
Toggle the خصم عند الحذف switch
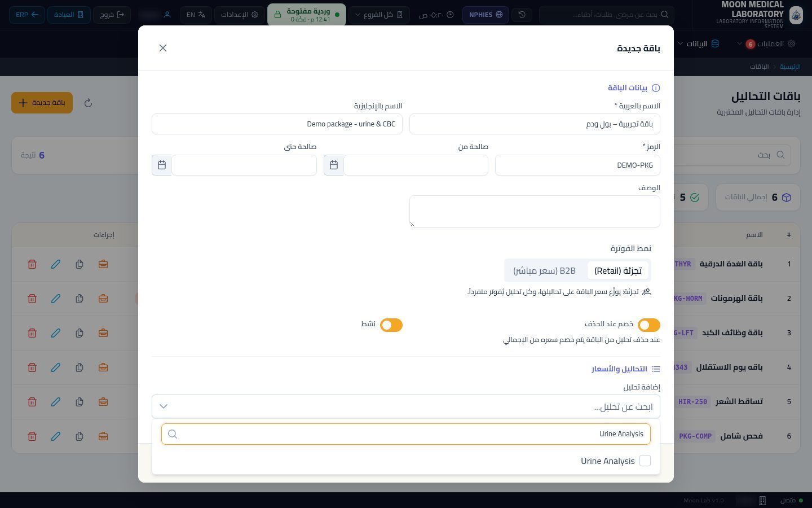point(649,325)
